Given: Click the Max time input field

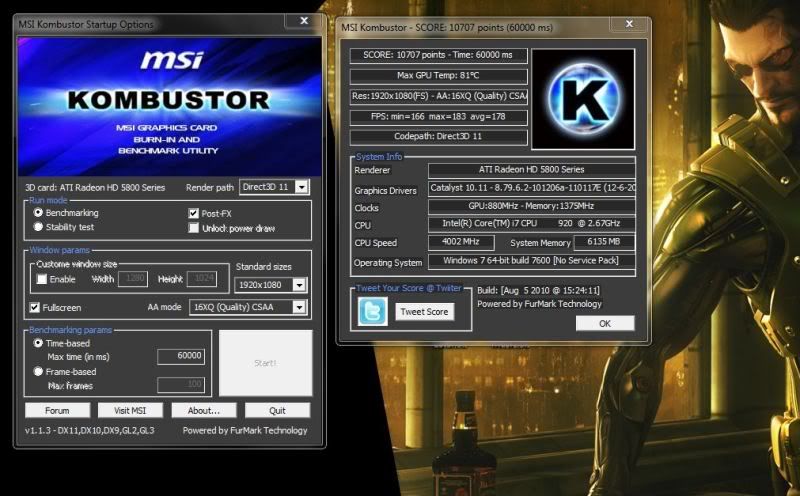Looking at the screenshot, I should [181, 356].
